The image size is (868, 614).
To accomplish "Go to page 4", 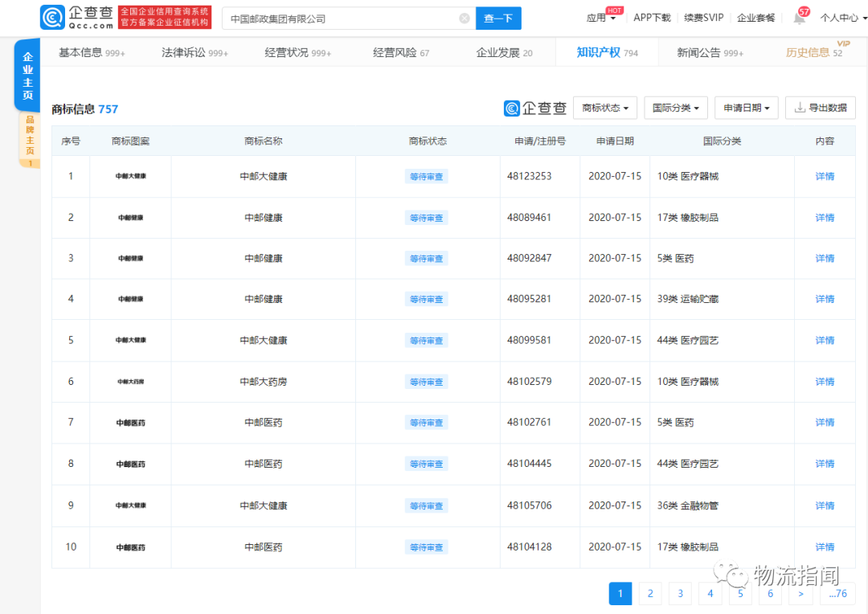I will pos(710,594).
